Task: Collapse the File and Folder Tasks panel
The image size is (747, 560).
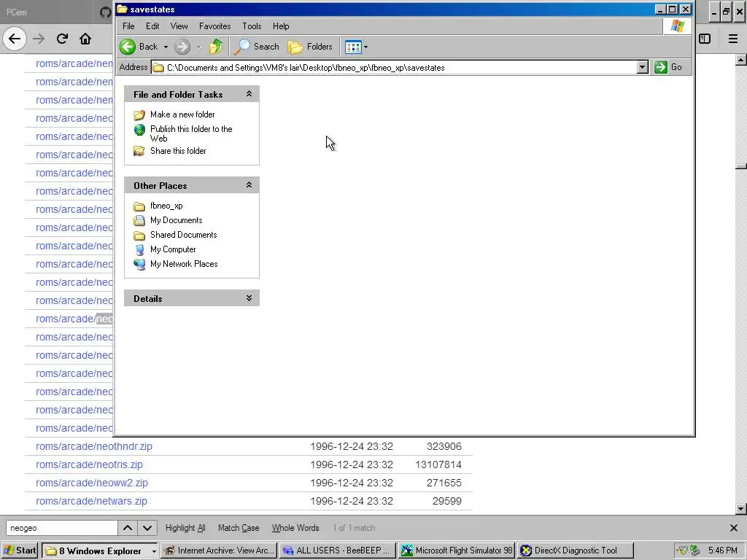Action: 249,94
